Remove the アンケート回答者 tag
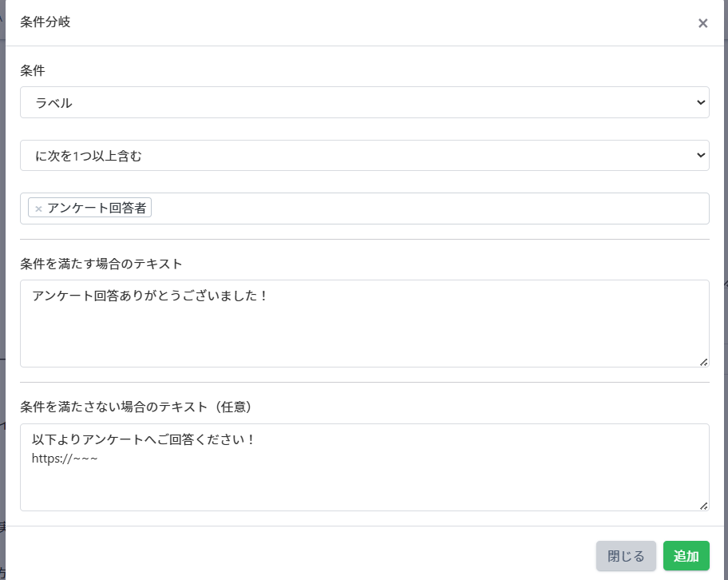The width and height of the screenshot is (728, 580). (38, 209)
